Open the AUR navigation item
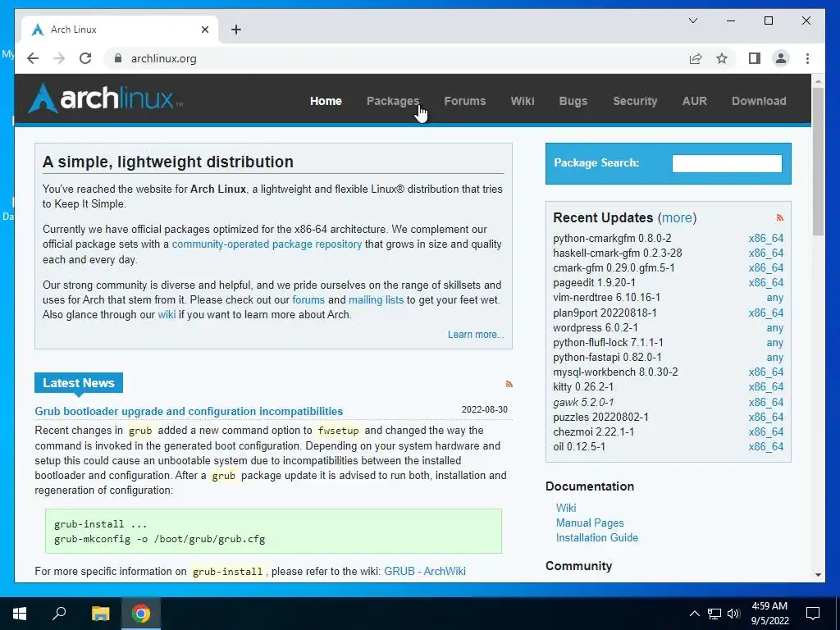This screenshot has width=840, height=630. point(694,101)
